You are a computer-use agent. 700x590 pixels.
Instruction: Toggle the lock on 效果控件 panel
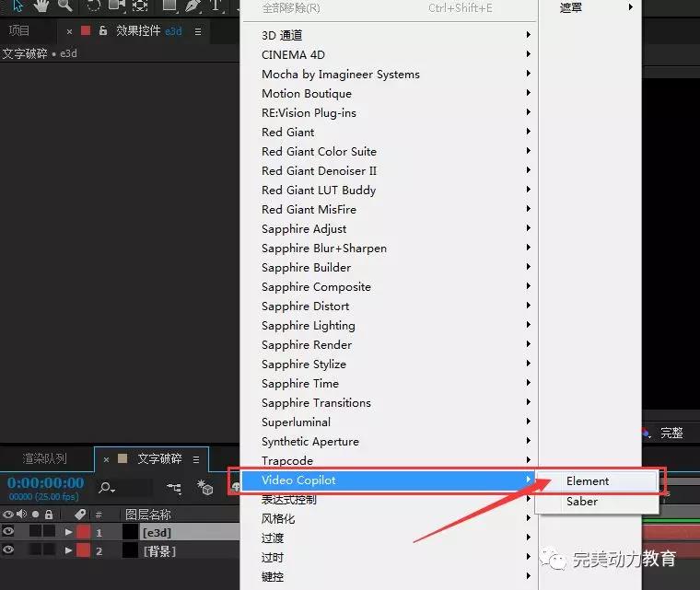click(x=102, y=30)
